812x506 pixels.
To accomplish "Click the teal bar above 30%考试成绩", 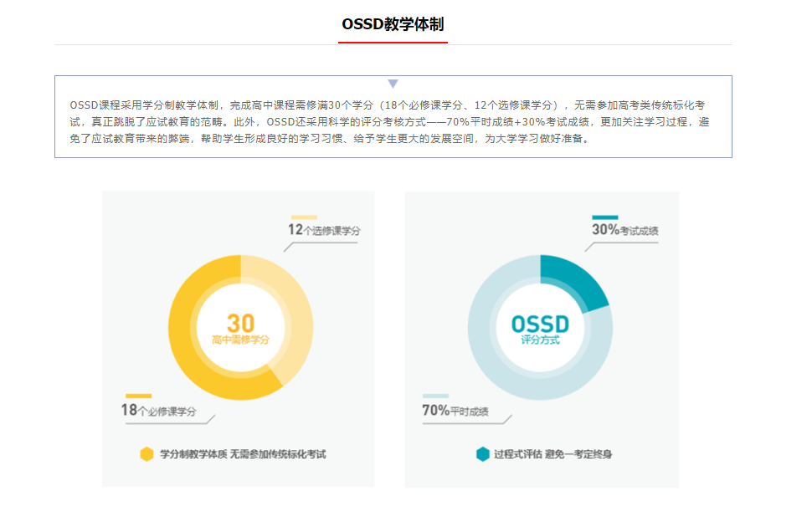I will coord(605,217).
